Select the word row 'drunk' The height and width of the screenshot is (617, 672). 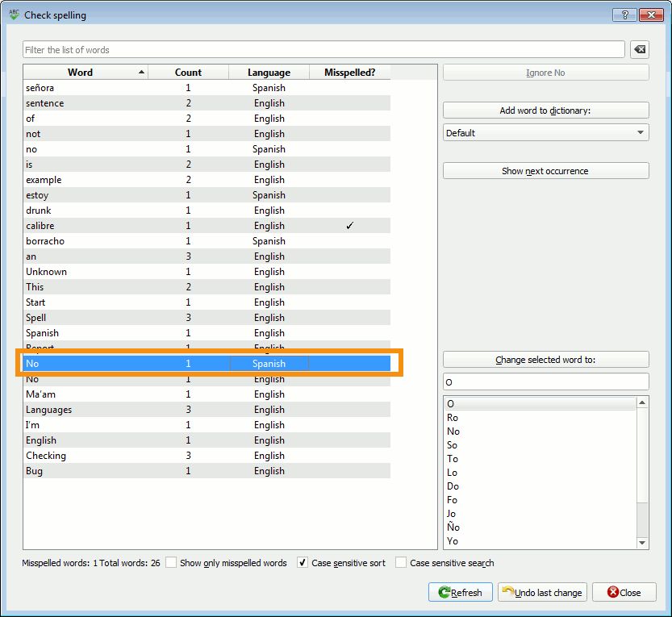click(x=207, y=211)
